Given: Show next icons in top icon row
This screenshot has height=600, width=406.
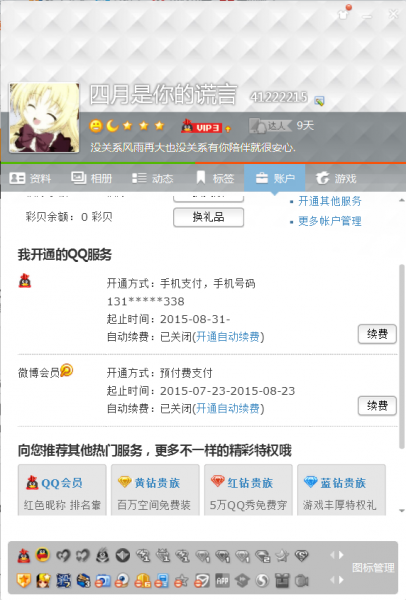Looking at the screenshot, I should 341,555.
